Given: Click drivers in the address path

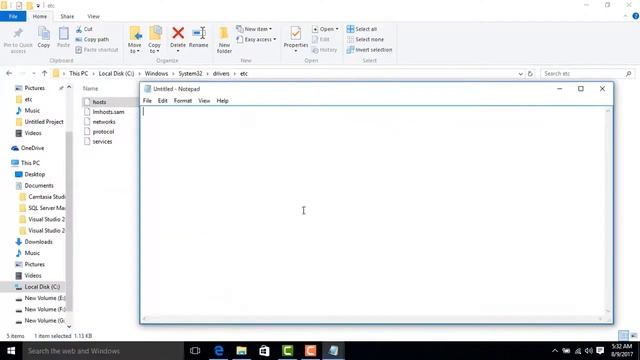Looking at the screenshot, I should click(221, 73).
